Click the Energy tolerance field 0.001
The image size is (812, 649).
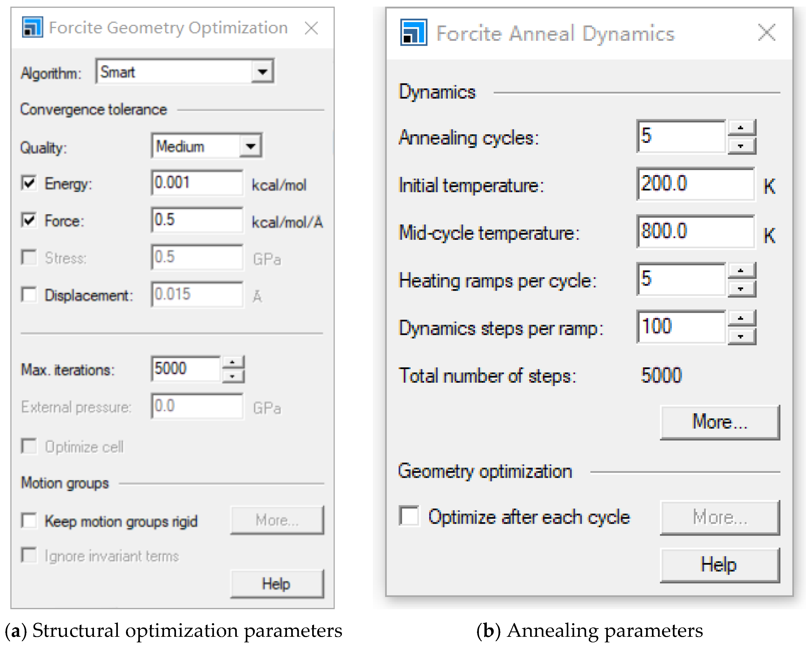point(197,183)
